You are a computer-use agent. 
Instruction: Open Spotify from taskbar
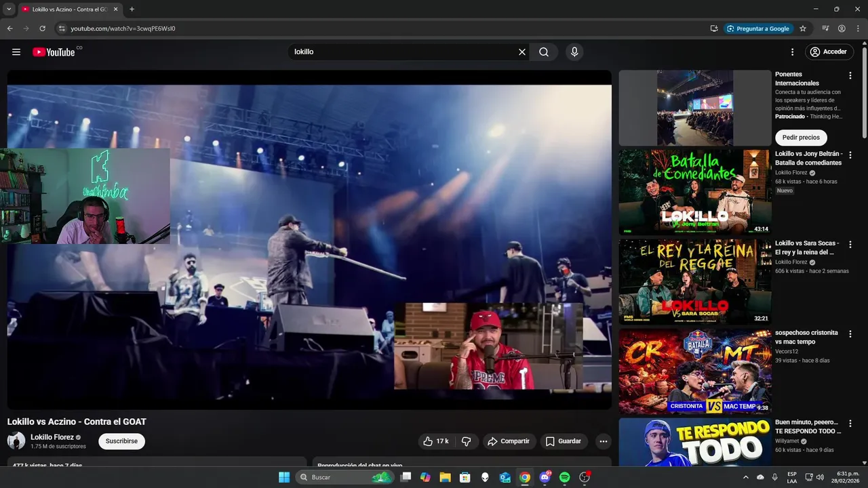[564, 477]
